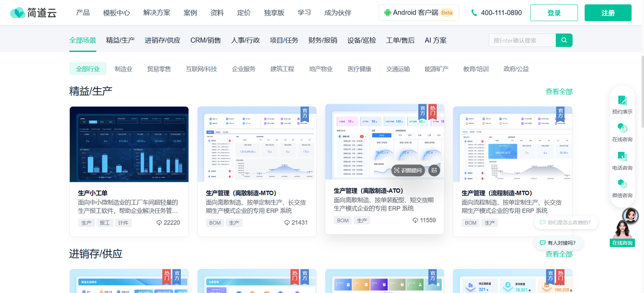The width and height of the screenshot is (644, 293).
Task: Click the Android 客户端 Beta button
Action: tap(419, 13)
